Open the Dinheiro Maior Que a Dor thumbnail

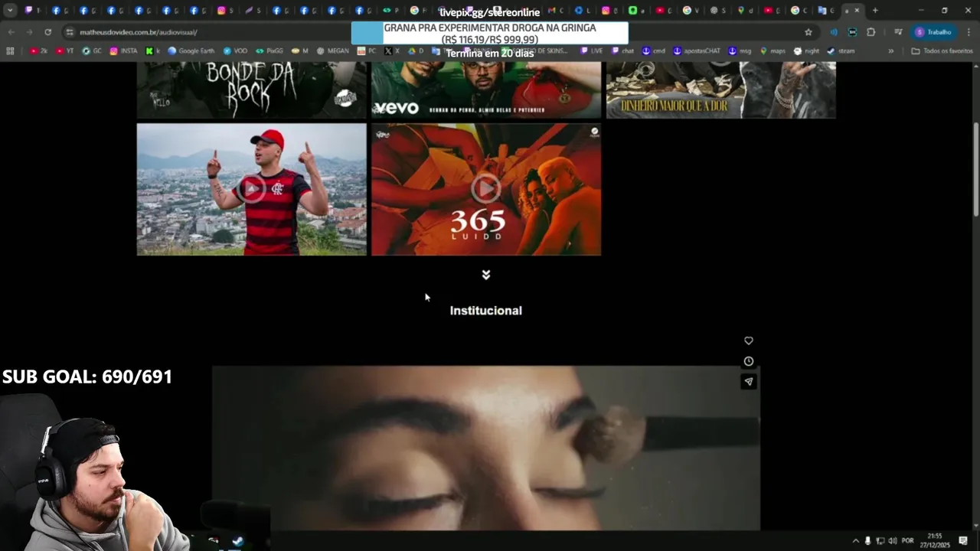[x=720, y=90]
